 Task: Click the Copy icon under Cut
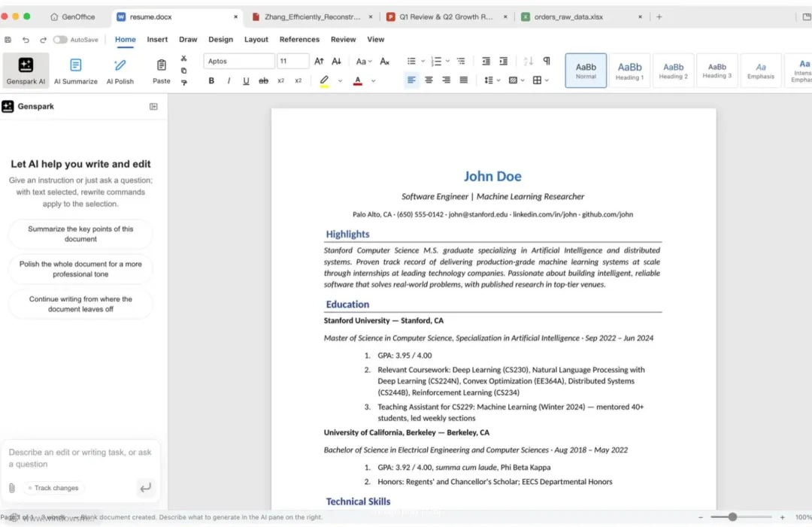184,71
